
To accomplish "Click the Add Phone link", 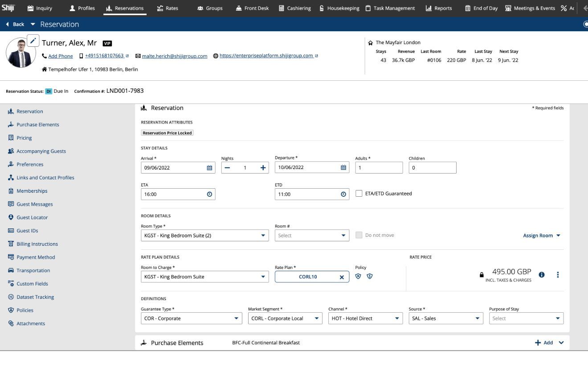I will coord(60,56).
